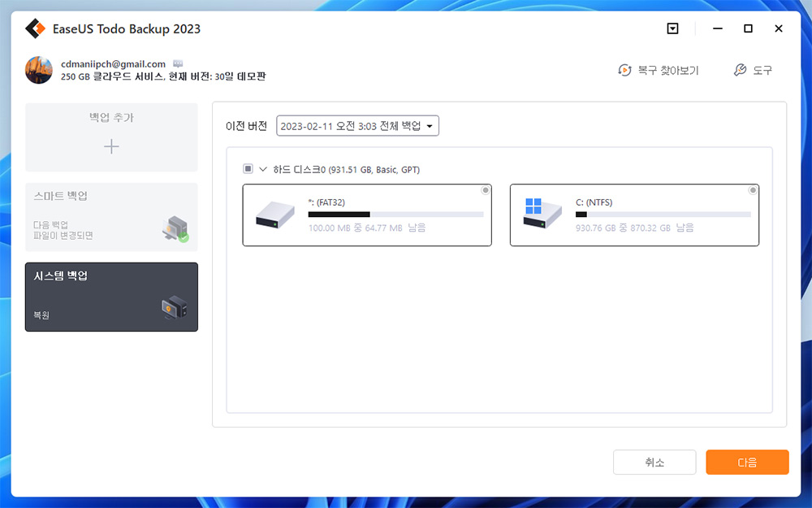Open the 백업 추가 panel

111,137
